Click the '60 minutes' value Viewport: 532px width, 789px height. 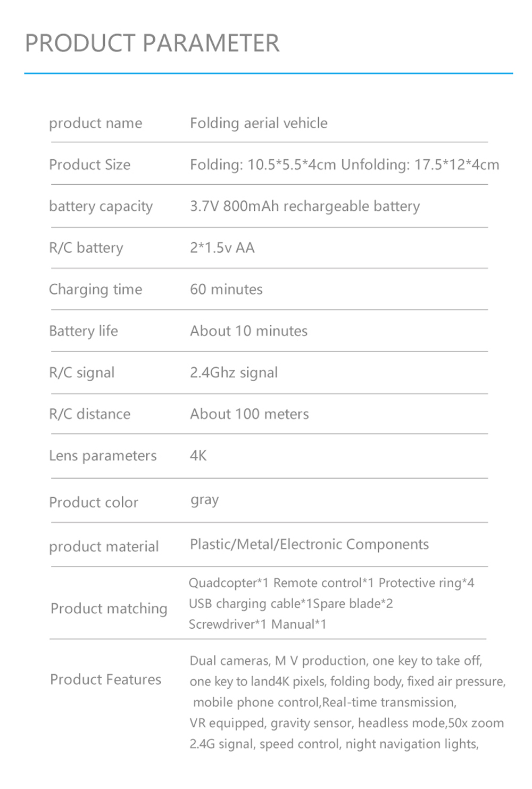pos(226,290)
